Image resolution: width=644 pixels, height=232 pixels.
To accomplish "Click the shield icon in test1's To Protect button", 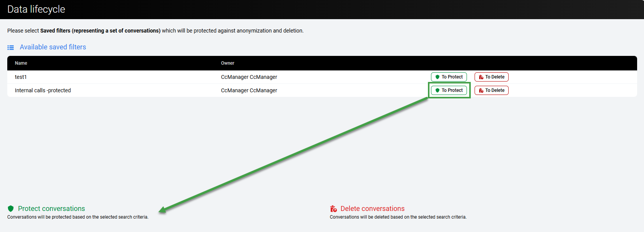I will 437,77.
